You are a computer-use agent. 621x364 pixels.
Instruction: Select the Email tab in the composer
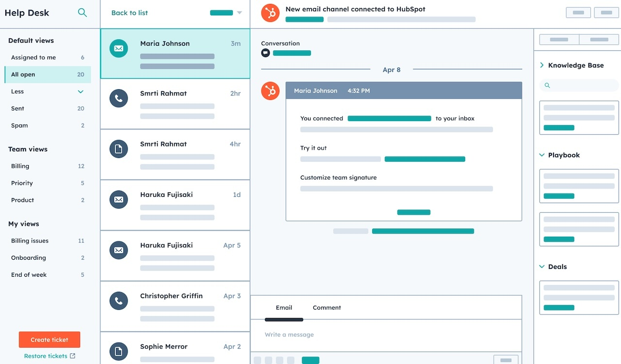coord(284,307)
